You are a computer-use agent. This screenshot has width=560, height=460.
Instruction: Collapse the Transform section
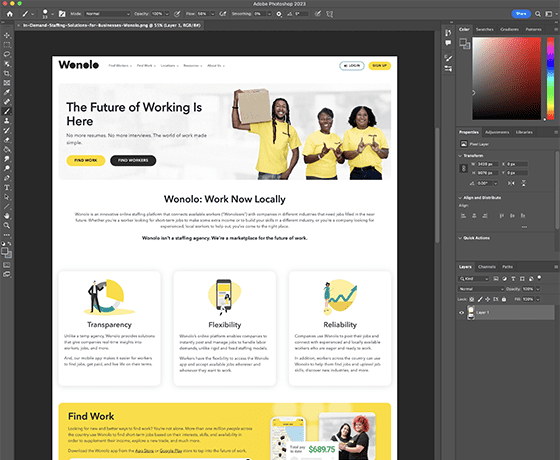(x=460, y=156)
